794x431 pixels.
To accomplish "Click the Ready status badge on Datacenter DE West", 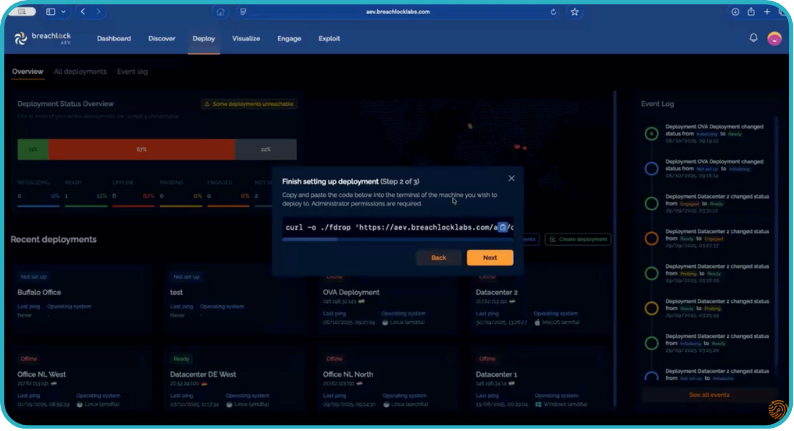I will click(181, 359).
